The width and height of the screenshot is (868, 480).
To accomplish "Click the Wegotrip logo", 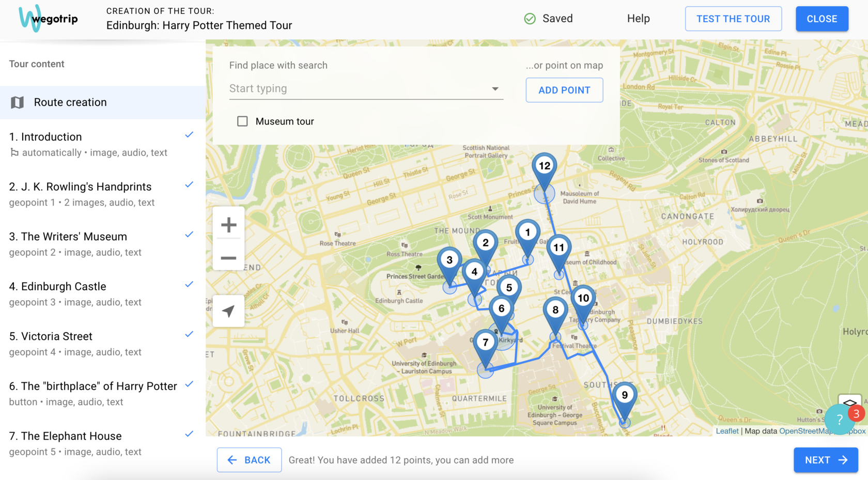I will pyautogui.click(x=48, y=19).
